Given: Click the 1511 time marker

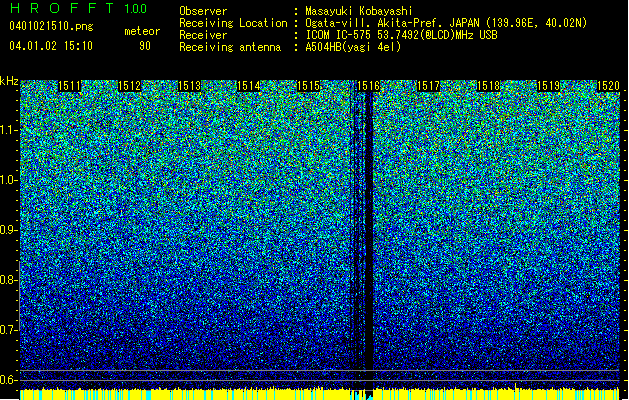Looking at the screenshot, I should coord(70,86).
